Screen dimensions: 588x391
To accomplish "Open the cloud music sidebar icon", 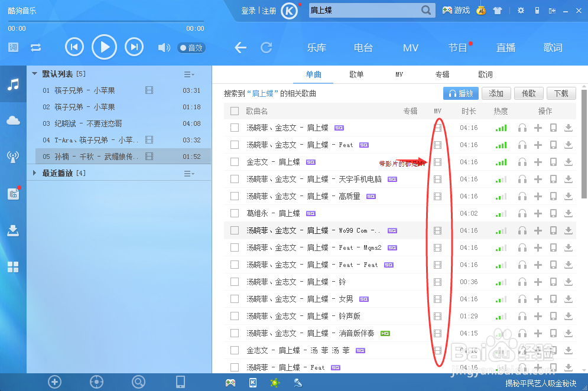I will (12, 119).
